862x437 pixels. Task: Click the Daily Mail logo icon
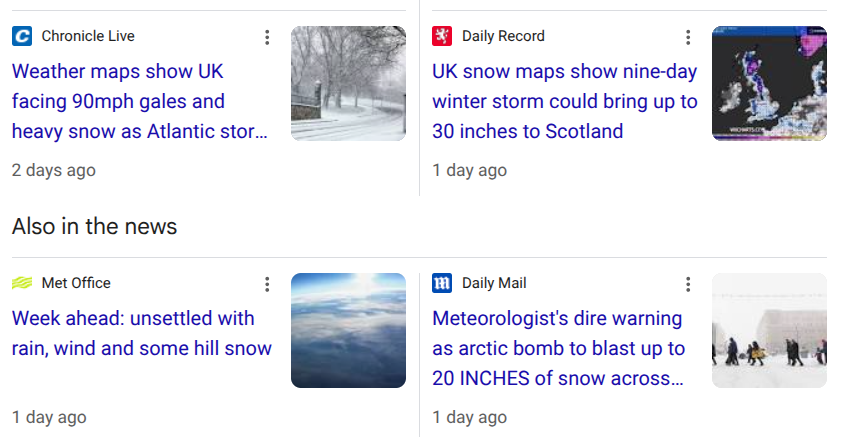[442, 284]
